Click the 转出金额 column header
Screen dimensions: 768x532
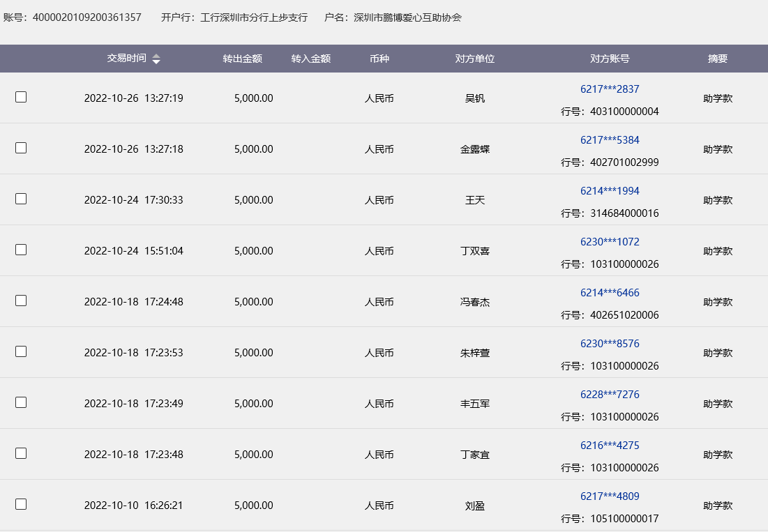point(242,59)
